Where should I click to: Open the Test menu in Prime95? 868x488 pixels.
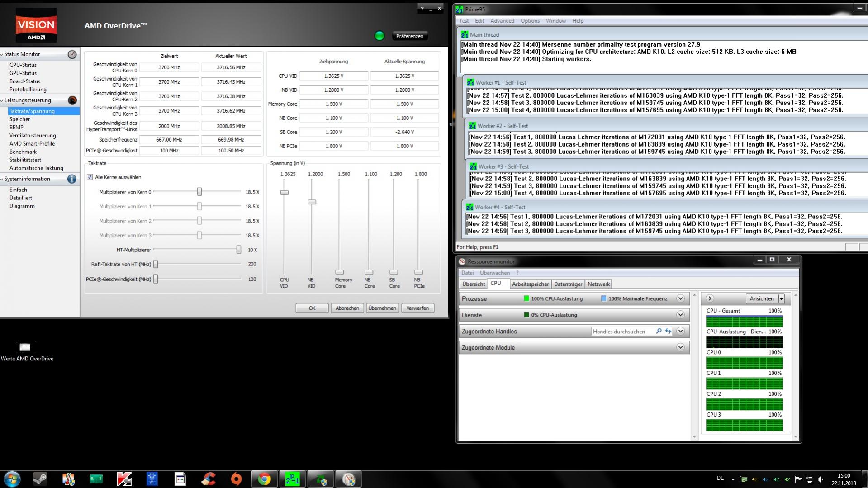tap(464, 21)
